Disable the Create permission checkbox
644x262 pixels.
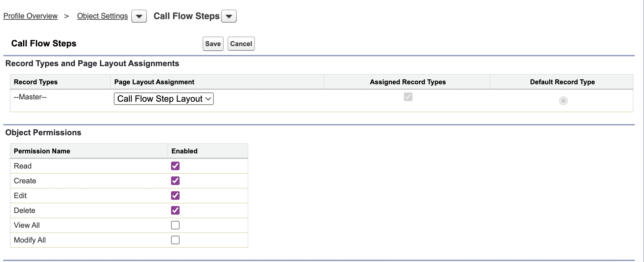(x=175, y=181)
